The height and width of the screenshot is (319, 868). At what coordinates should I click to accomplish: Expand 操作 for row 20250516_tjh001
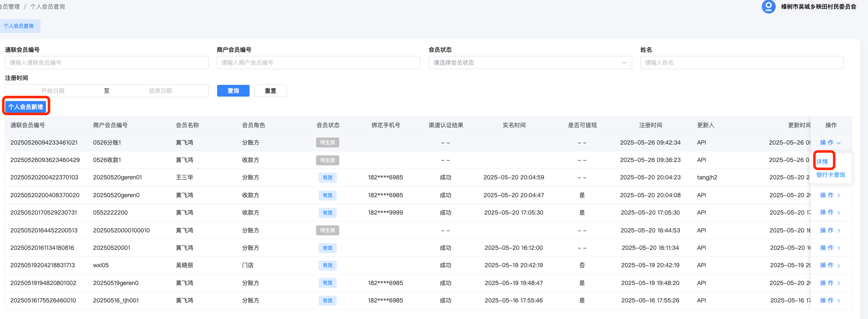point(830,300)
